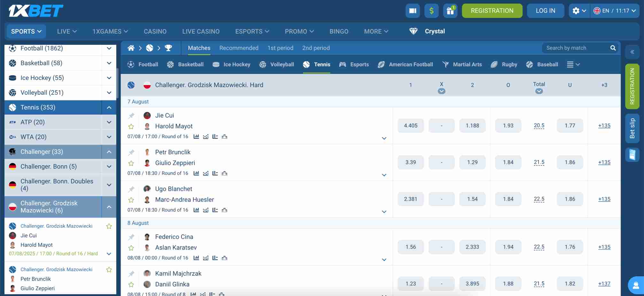Open the CASINO menu item
This screenshot has width=644, height=296.
click(155, 31)
